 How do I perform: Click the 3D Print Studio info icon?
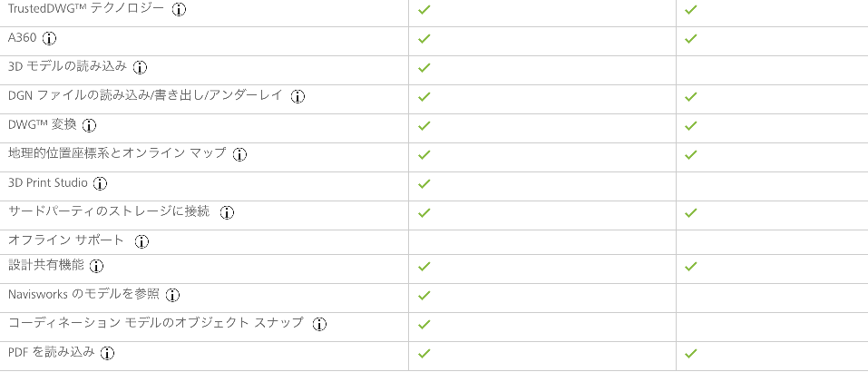coord(100,184)
